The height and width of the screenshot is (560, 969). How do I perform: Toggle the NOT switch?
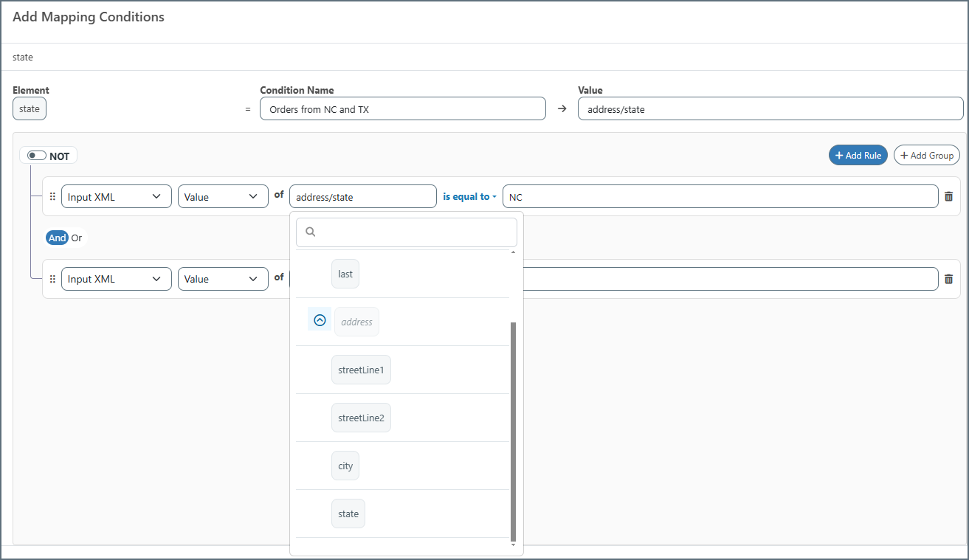point(37,156)
